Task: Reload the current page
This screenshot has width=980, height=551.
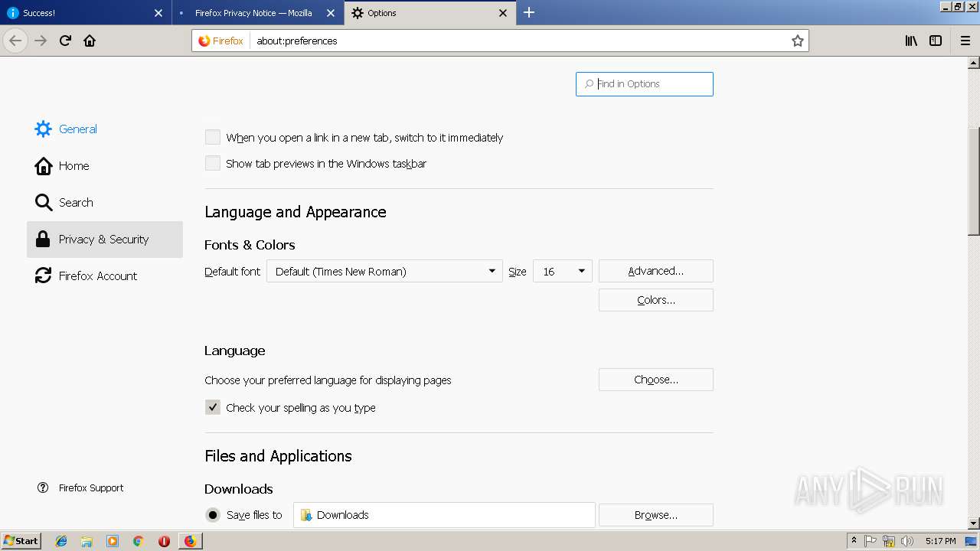Action: tap(65, 41)
